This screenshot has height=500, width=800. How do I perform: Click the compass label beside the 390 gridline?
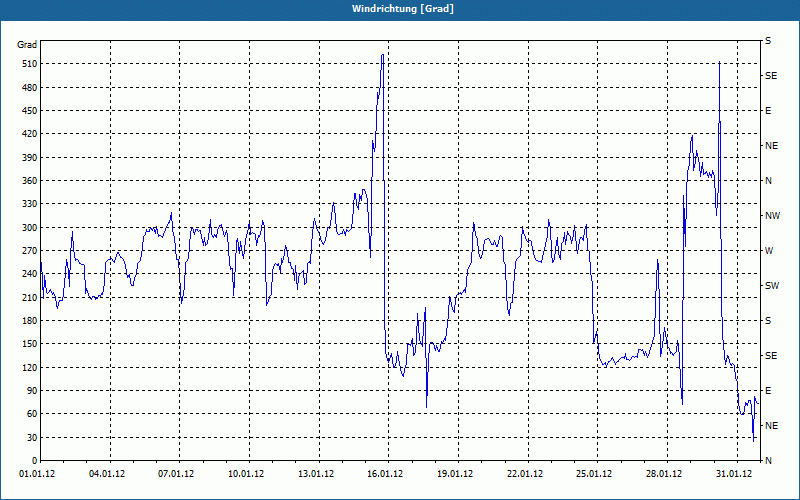pyautogui.click(x=771, y=146)
